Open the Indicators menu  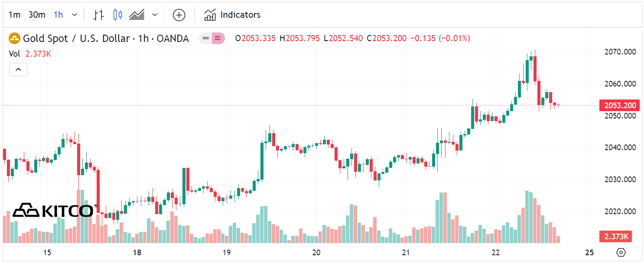point(240,15)
